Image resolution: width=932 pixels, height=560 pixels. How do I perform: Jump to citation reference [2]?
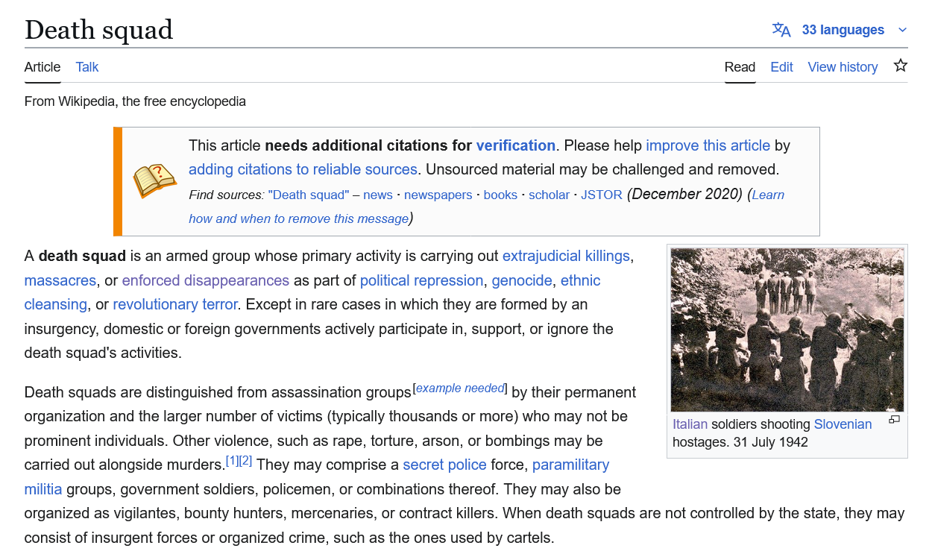tap(245, 461)
